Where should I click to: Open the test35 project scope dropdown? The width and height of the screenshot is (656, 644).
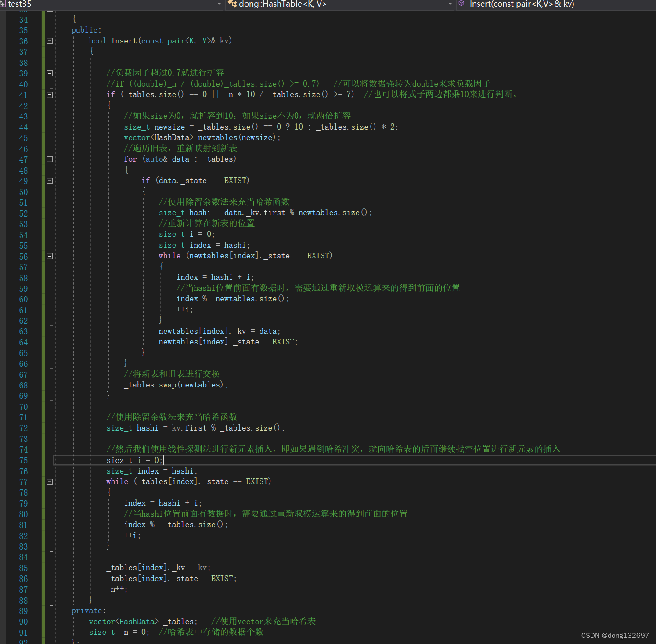click(220, 4)
